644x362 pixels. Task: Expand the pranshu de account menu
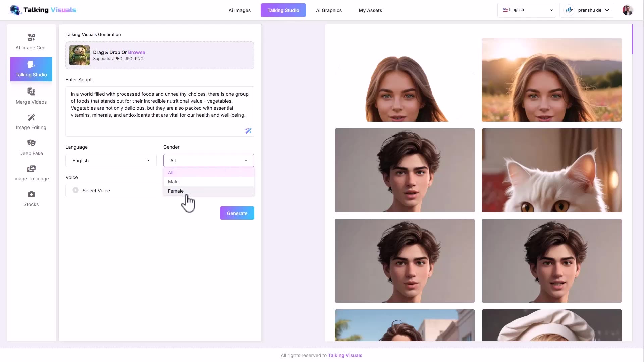587,10
